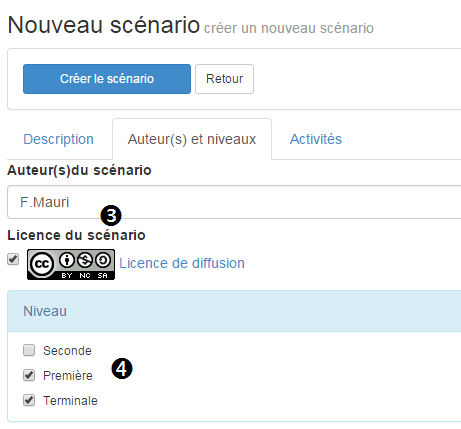The image size is (461, 429).
Task: Switch to the Description tab
Action: [58, 139]
